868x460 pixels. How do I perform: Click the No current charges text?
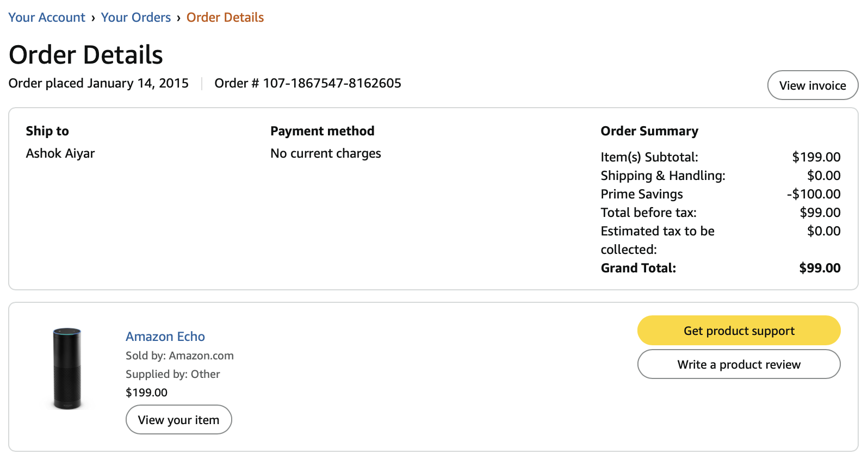[x=326, y=153]
